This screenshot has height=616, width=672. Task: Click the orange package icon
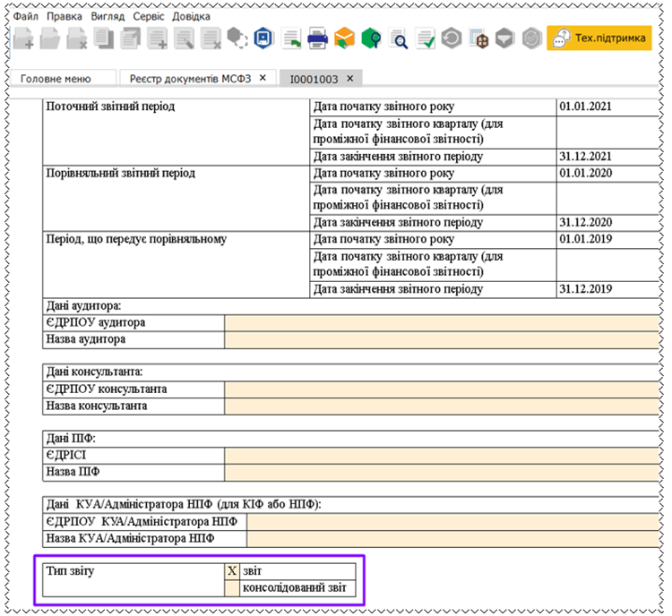pos(345,38)
